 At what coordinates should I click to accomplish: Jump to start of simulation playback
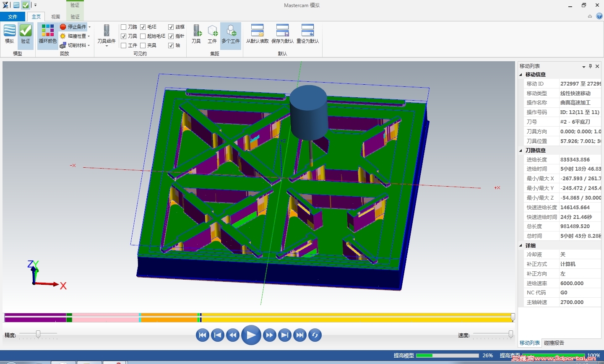pyautogui.click(x=203, y=335)
